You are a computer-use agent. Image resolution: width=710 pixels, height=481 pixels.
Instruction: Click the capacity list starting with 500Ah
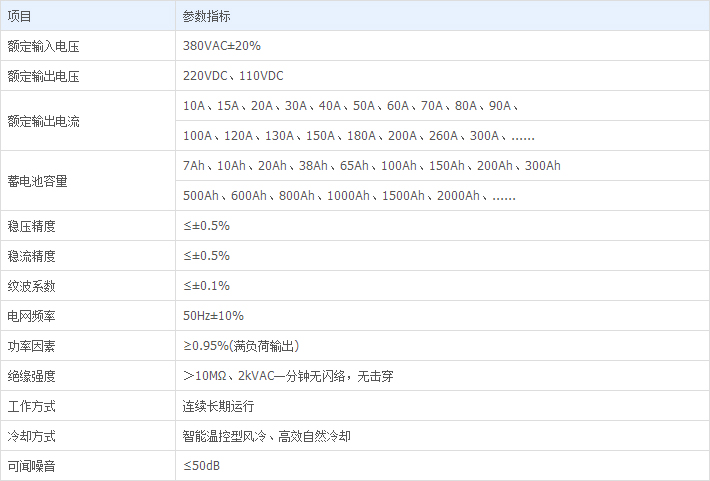click(x=349, y=196)
